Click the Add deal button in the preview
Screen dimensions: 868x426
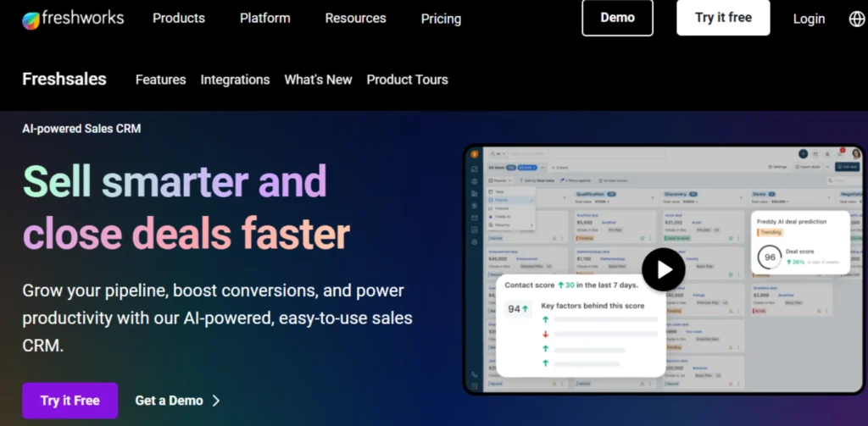[847, 167]
